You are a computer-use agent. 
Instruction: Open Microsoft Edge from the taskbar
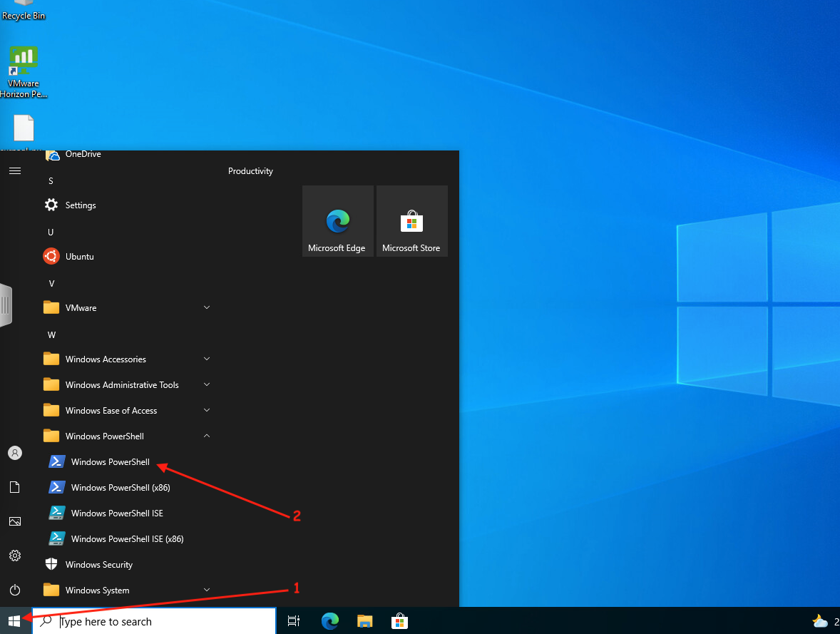click(x=329, y=621)
